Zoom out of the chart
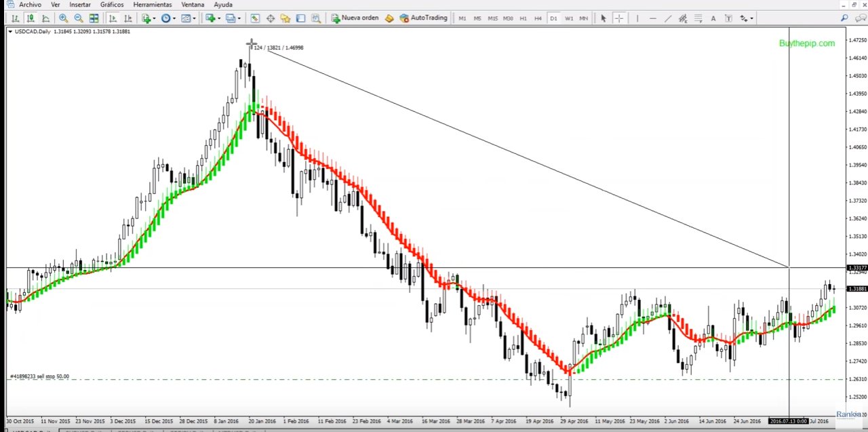868x432 pixels. (x=79, y=18)
